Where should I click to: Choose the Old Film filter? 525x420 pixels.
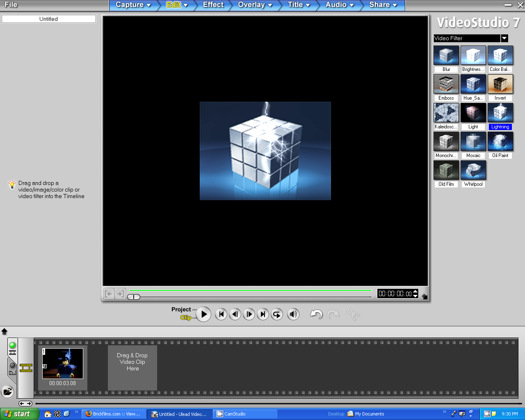click(446, 170)
